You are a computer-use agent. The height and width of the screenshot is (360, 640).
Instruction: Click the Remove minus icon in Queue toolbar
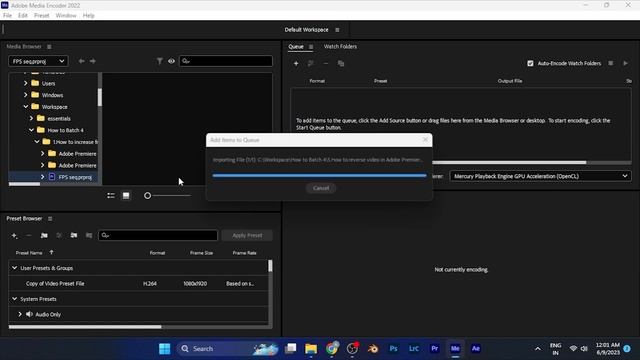pos(325,63)
